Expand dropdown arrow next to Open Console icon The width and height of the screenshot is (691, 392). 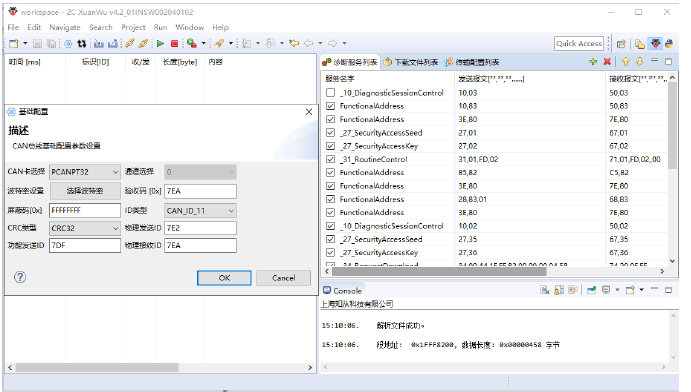(642, 290)
